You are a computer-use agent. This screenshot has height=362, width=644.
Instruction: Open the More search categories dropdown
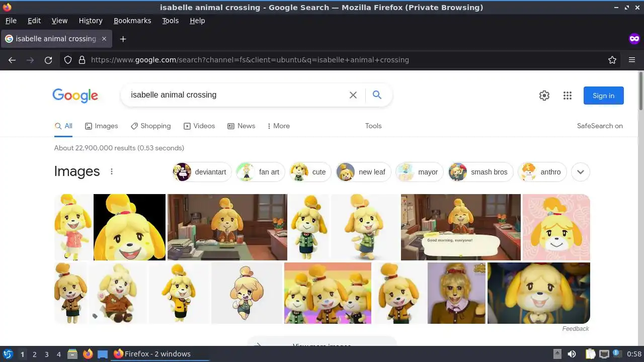coord(278,126)
